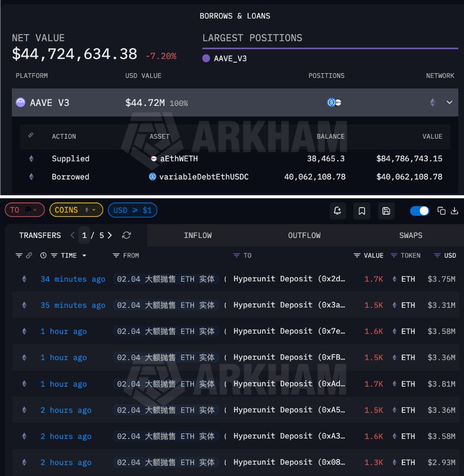Screen dimensions: 464x476
Task: Click the filter icon beside USD column
Action: (437, 256)
